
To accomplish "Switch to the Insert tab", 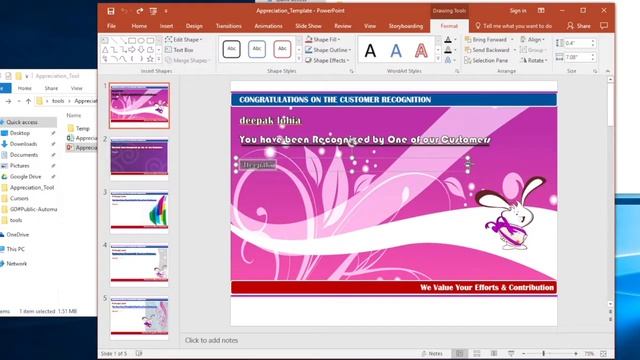I will click(166, 26).
